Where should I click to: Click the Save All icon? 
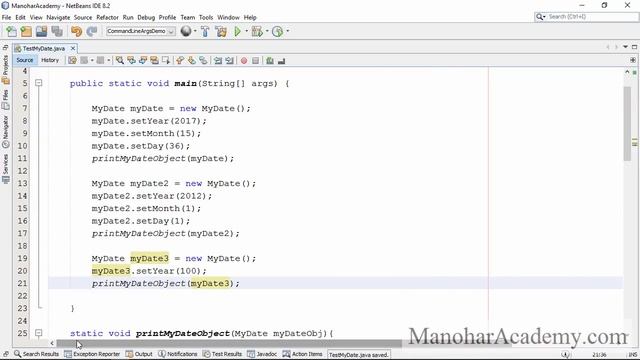[x=57, y=31]
